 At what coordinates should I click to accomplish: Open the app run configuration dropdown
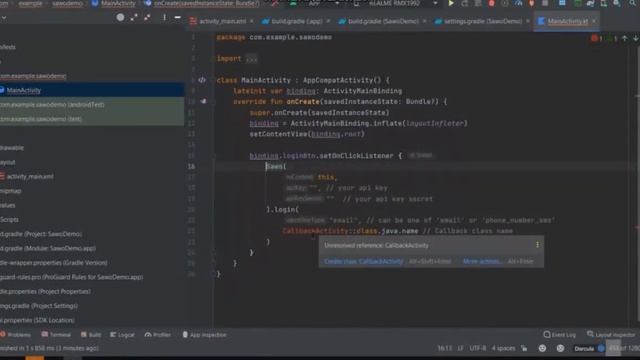click(x=315, y=4)
